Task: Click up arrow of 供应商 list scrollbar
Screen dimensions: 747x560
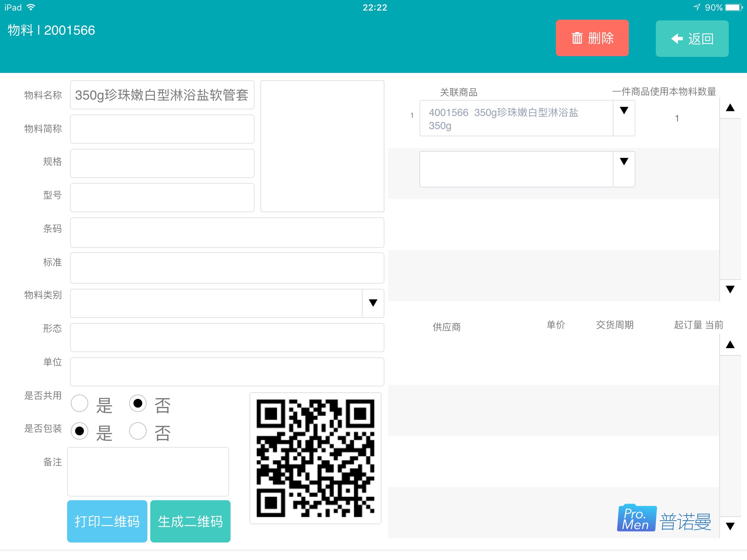Action: coord(730,345)
